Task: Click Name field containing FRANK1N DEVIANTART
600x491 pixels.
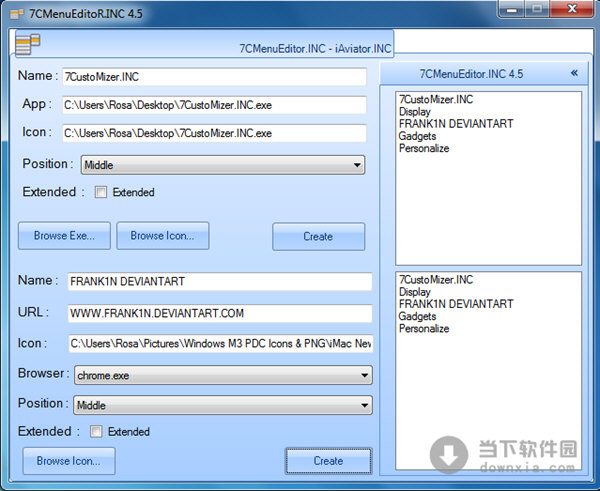Action: 220,282
